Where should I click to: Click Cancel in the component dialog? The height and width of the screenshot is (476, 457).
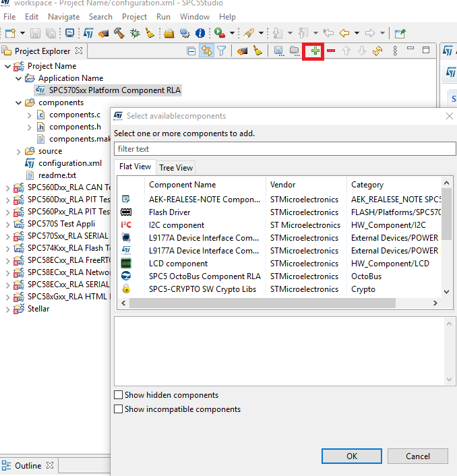pyautogui.click(x=417, y=456)
